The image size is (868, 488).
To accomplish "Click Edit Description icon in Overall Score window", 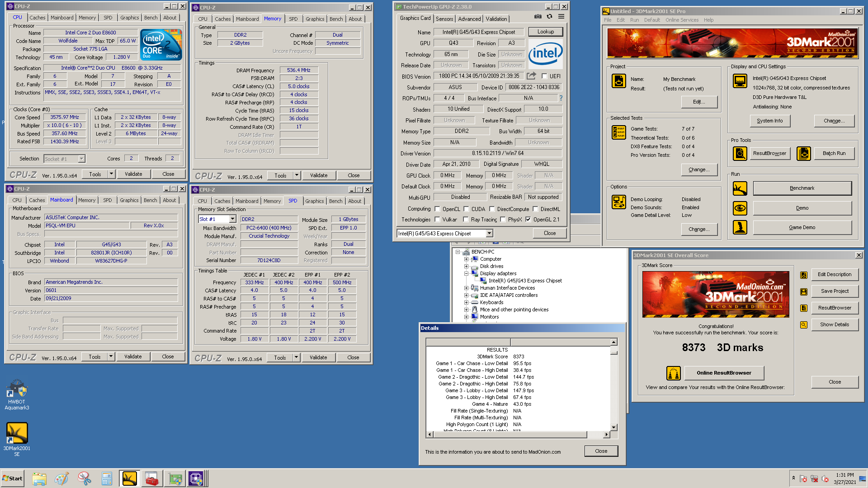I will point(804,275).
